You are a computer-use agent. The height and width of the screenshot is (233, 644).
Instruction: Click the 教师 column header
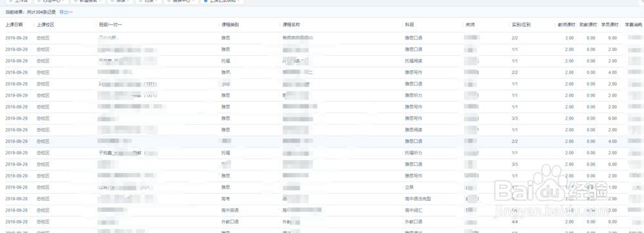click(x=470, y=25)
